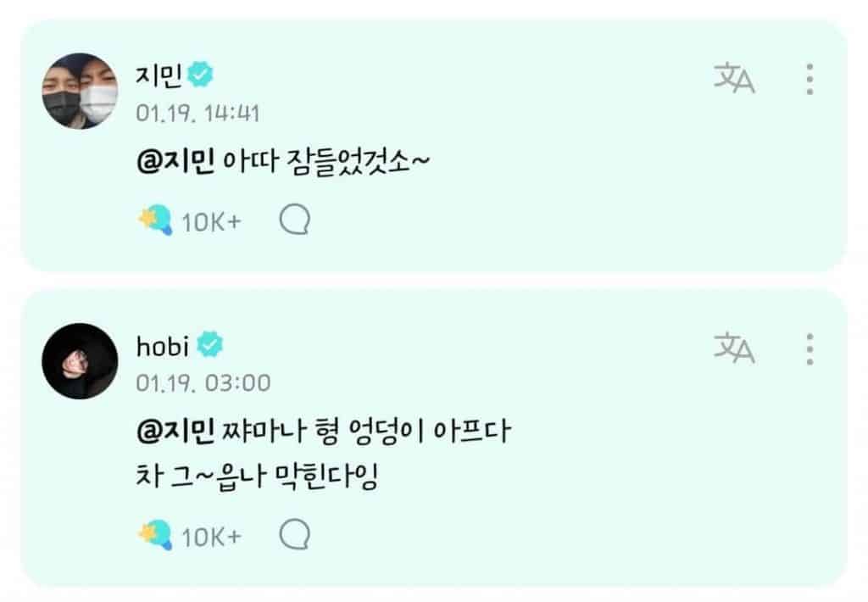
Task: Open comments on hobi's post
Action: coord(294,535)
